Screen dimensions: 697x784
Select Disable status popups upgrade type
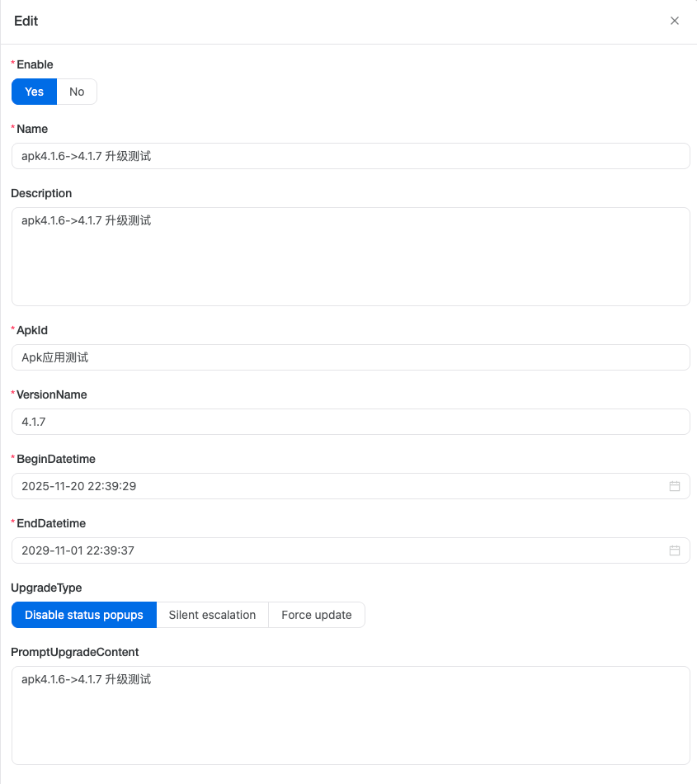tap(84, 615)
